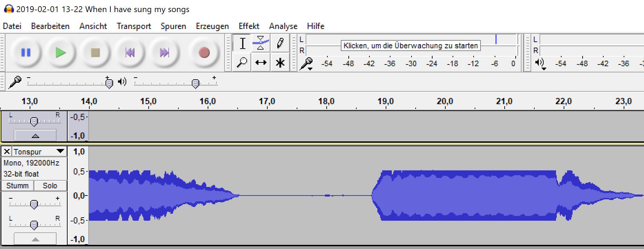Click the playback level meter bar
This screenshot has width=644, height=249.
click(592, 45)
